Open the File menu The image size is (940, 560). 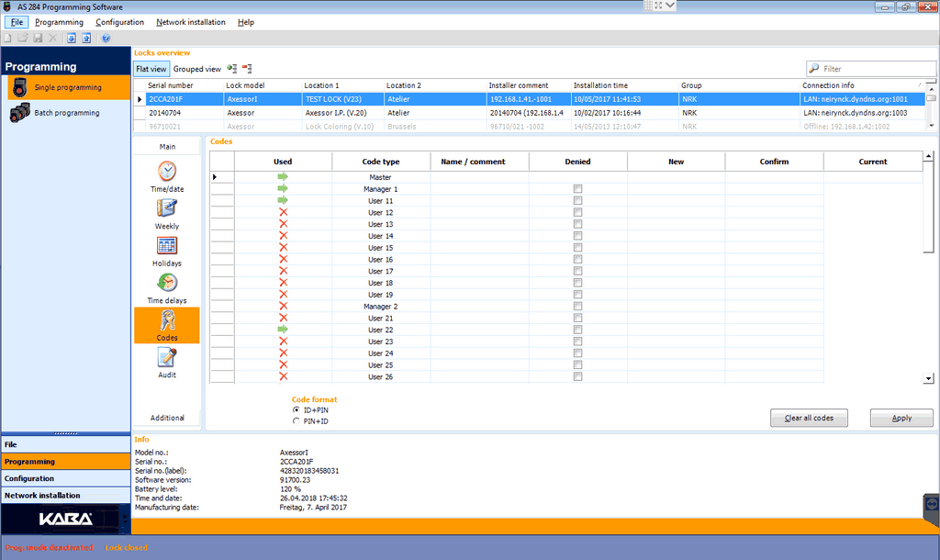(17, 22)
